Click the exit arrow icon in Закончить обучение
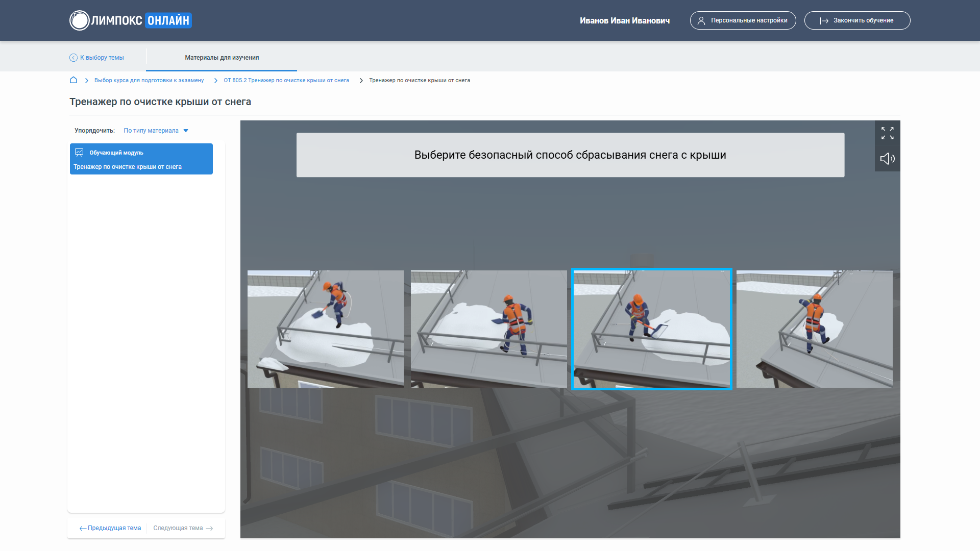Screen dimensions: 980x551 tap(824, 21)
